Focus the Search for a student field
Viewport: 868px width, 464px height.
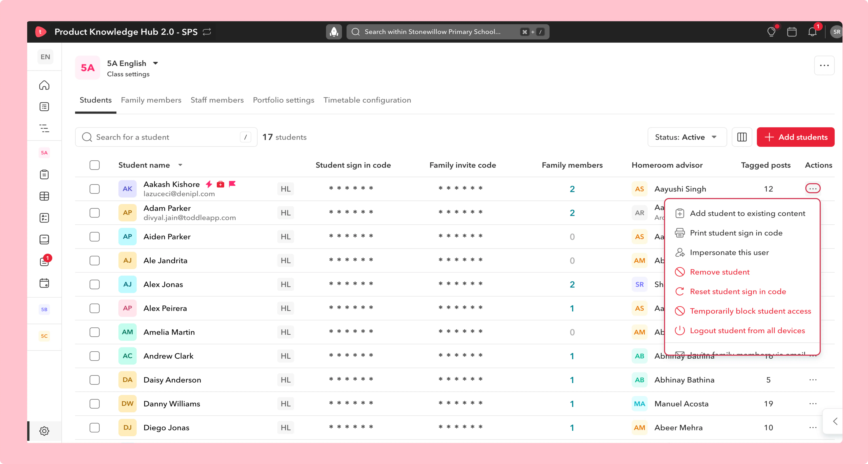166,137
